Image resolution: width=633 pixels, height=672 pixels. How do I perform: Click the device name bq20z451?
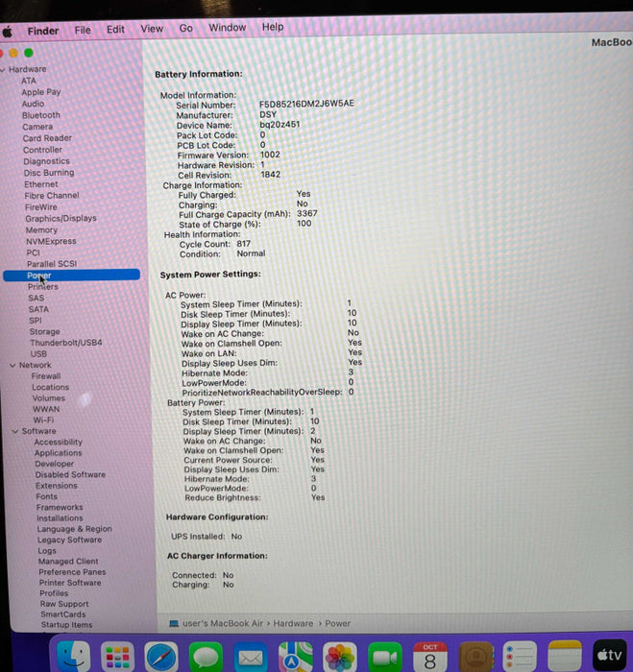[280, 124]
